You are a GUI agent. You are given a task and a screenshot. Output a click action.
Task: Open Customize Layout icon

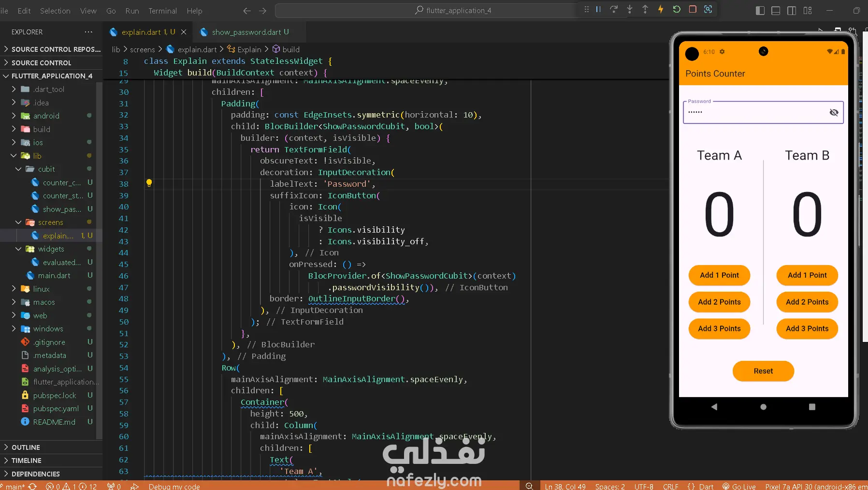[x=808, y=11]
